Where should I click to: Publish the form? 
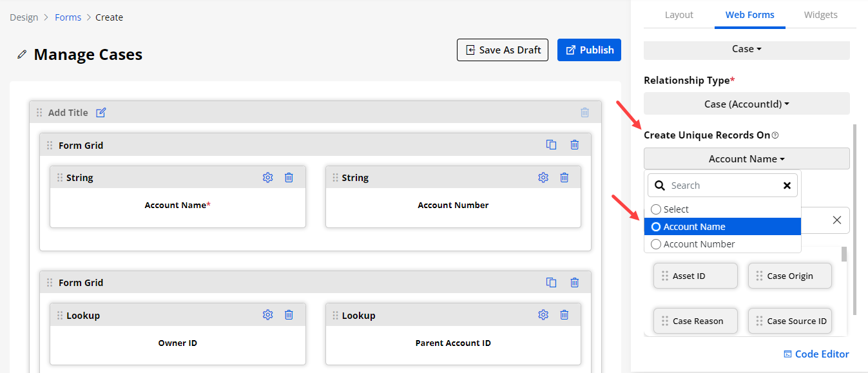tap(589, 50)
